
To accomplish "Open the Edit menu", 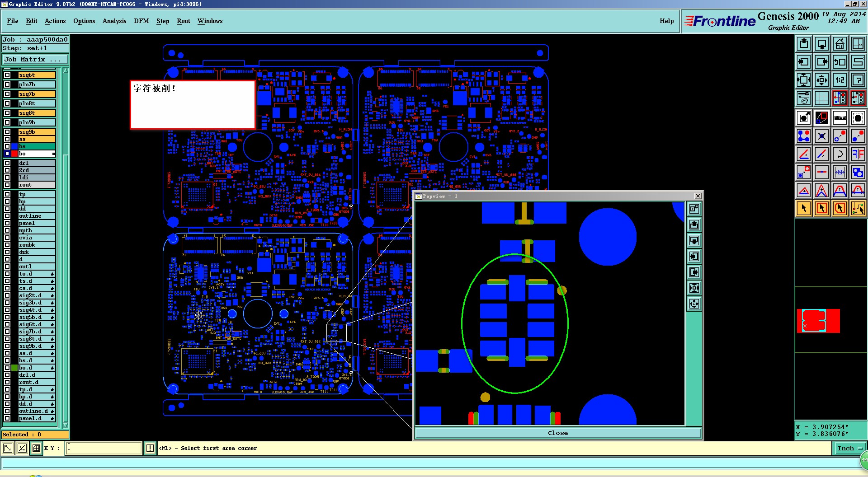I will 32,21.
